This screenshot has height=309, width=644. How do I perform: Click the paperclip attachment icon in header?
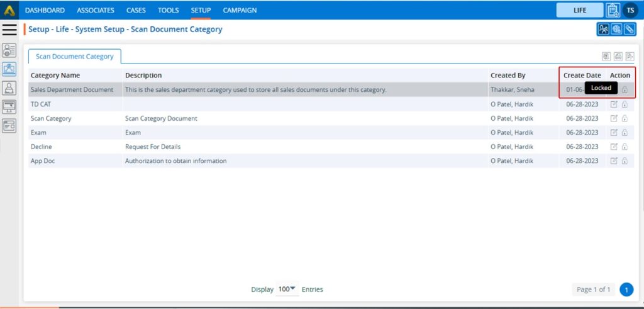(629, 30)
